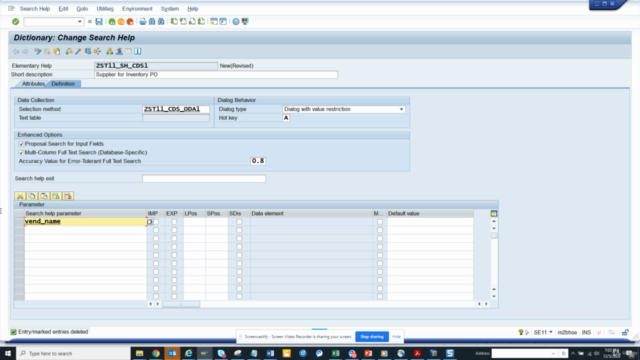Screen dimensions: 640x360
Task: Click the Activate magic wand icon
Action: pos(78,51)
